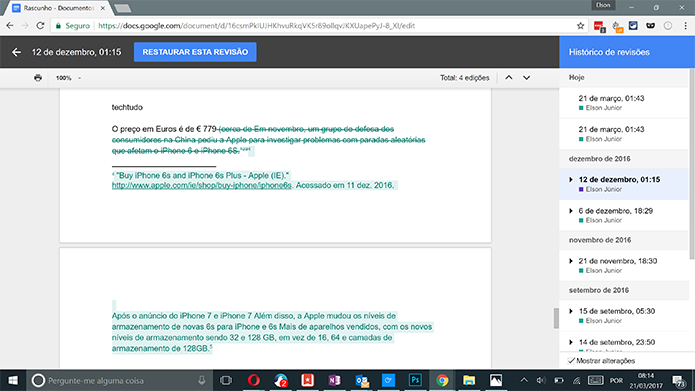Jump to next edit with down arrow
The image size is (695, 391).
[526, 78]
